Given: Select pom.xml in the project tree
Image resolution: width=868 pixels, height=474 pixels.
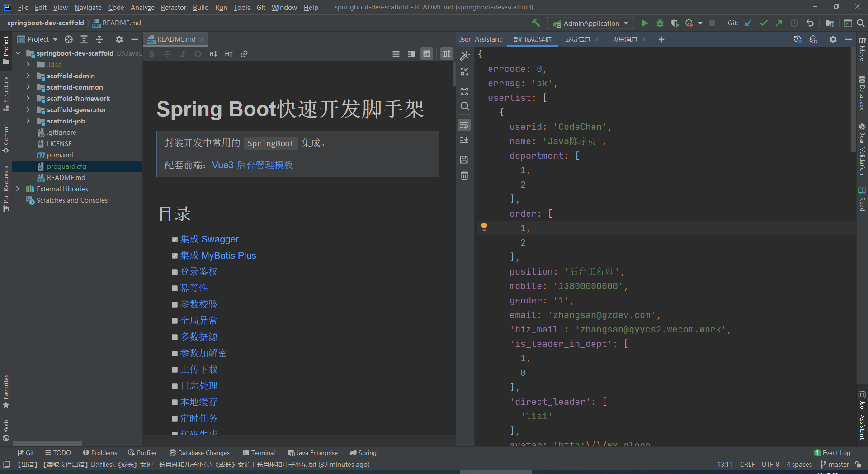Looking at the screenshot, I should 60,155.
